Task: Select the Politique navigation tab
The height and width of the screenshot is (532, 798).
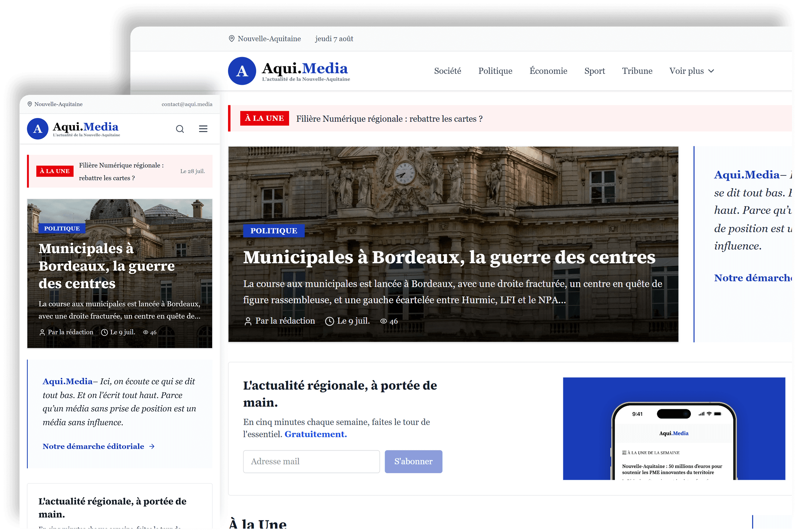Action: coord(495,71)
